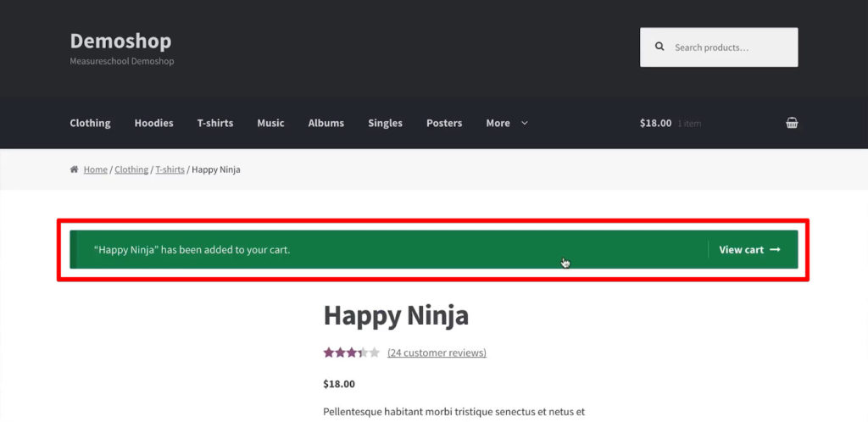Click the star rating icons
Screen dimensions: 868x422
[352, 353]
